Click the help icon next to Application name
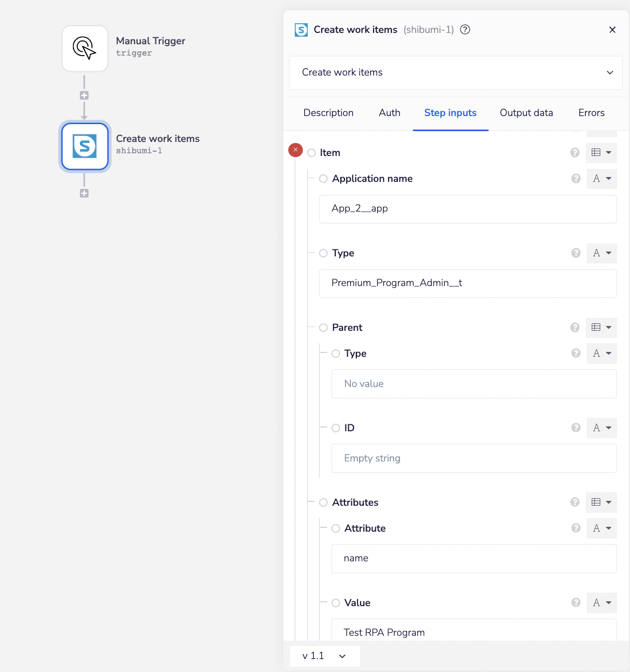The width and height of the screenshot is (630, 672). click(575, 179)
